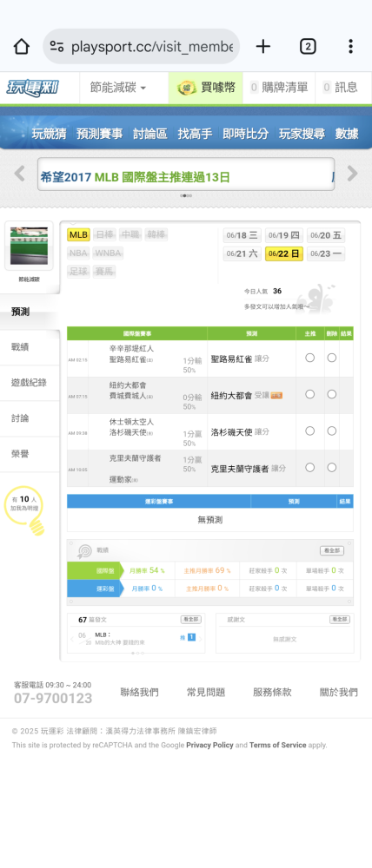Click the lightbulb 加我為明燈 badge
The image size is (372, 868).
click(x=24, y=510)
